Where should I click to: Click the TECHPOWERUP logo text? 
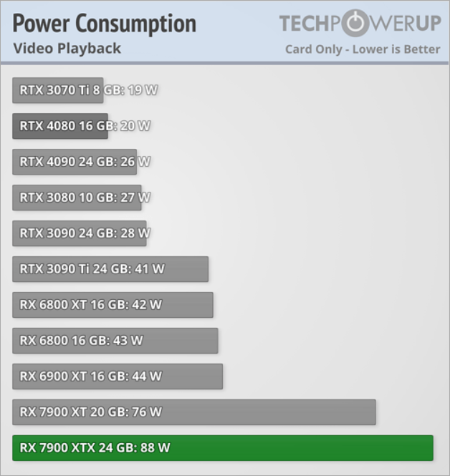(x=360, y=24)
